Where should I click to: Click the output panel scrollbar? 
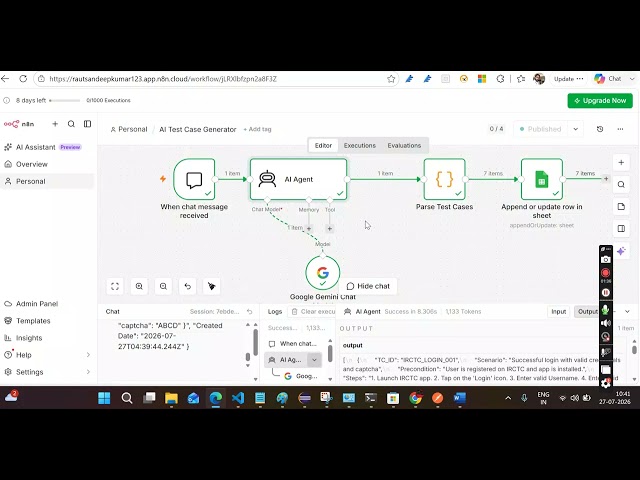click(634, 350)
